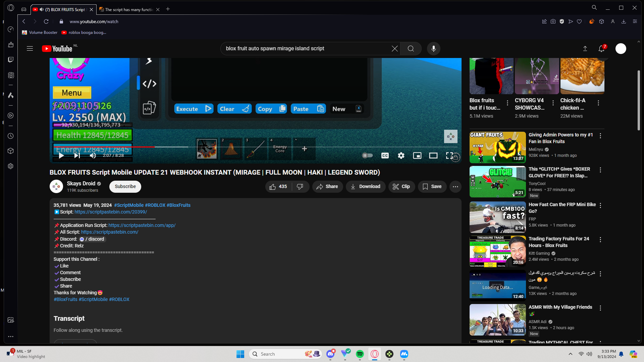644x362 pixels.
Task: Show hidden system tray icons
Action: 571,354
